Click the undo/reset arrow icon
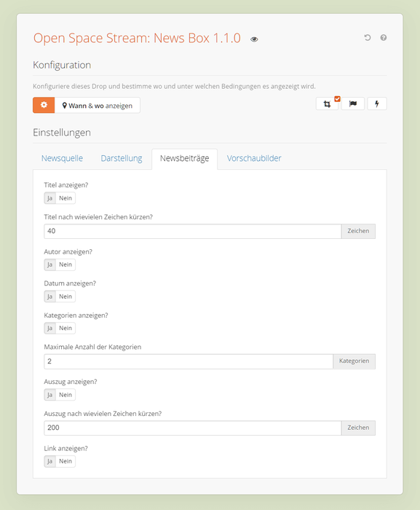The image size is (420, 510). (368, 38)
